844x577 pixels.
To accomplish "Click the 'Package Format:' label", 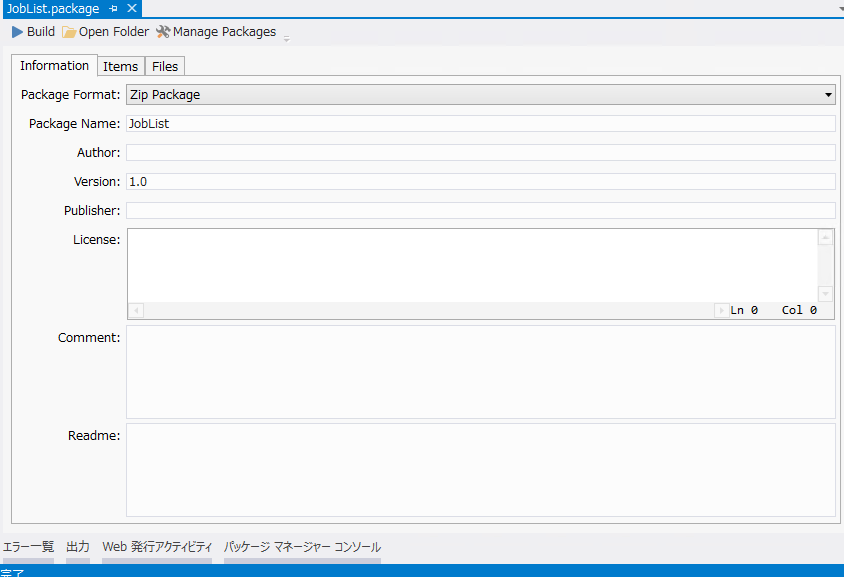I will (71, 95).
